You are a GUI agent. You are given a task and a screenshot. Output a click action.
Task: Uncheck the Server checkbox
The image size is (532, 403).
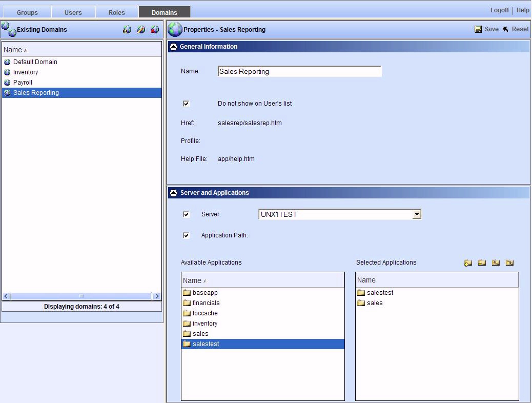(186, 214)
